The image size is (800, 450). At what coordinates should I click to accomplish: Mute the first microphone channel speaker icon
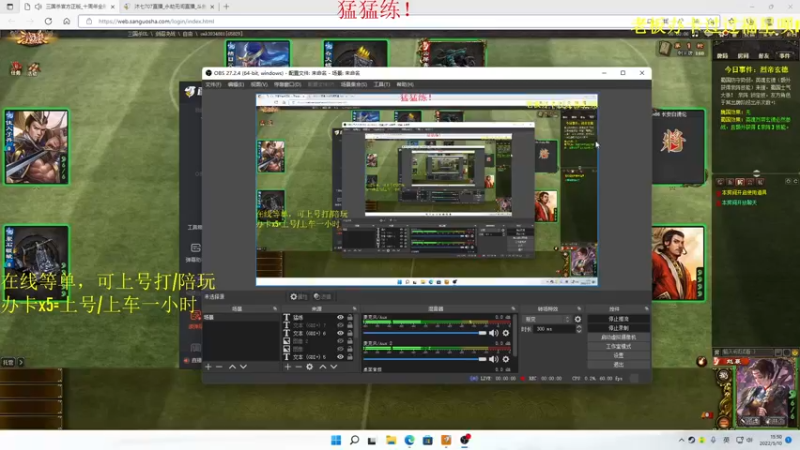click(493, 333)
